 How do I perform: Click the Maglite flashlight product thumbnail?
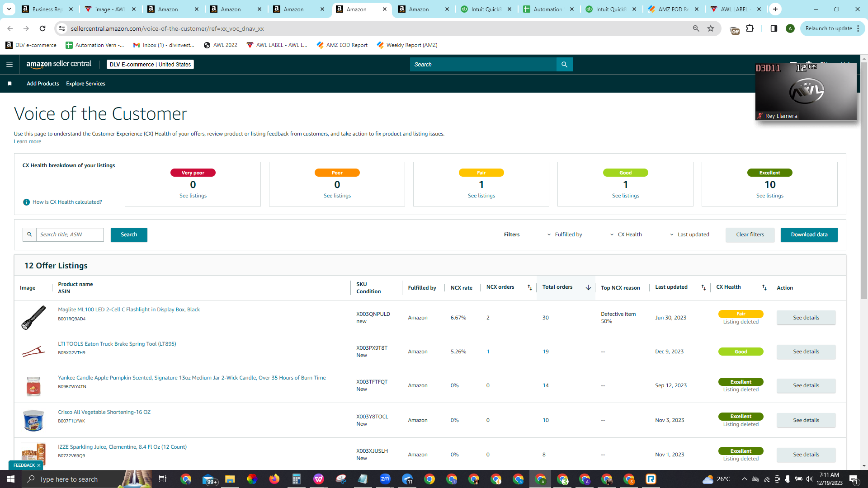pos(33,318)
